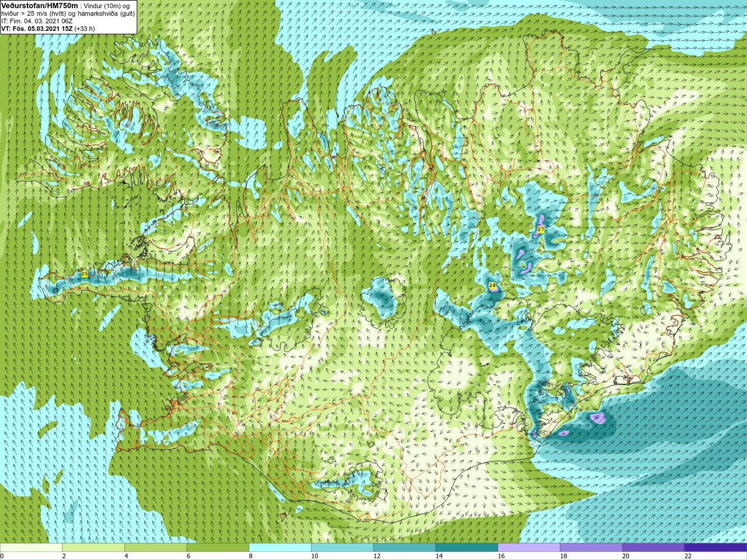Click the scale label "10"
The height and width of the screenshot is (560, 747).
[x=315, y=556]
